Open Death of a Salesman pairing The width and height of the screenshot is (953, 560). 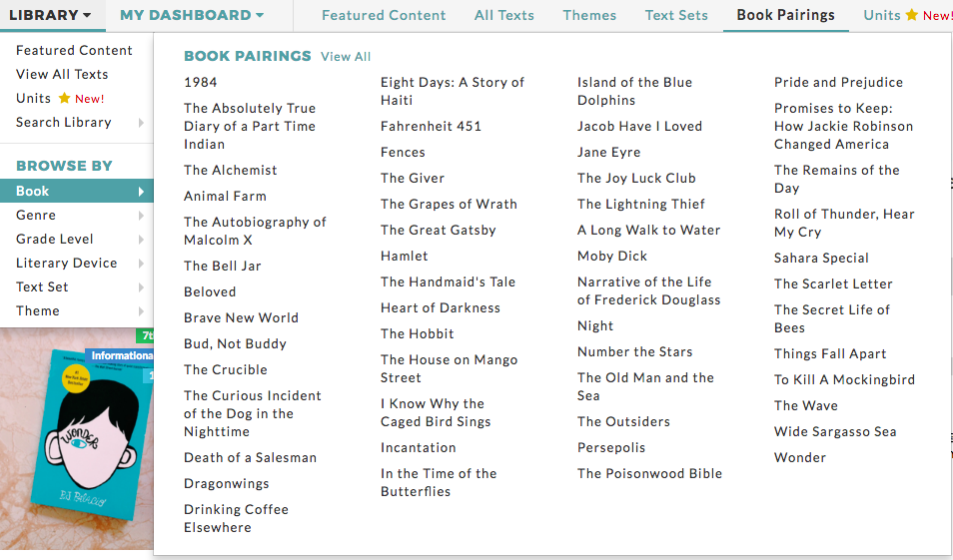click(x=251, y=458)
